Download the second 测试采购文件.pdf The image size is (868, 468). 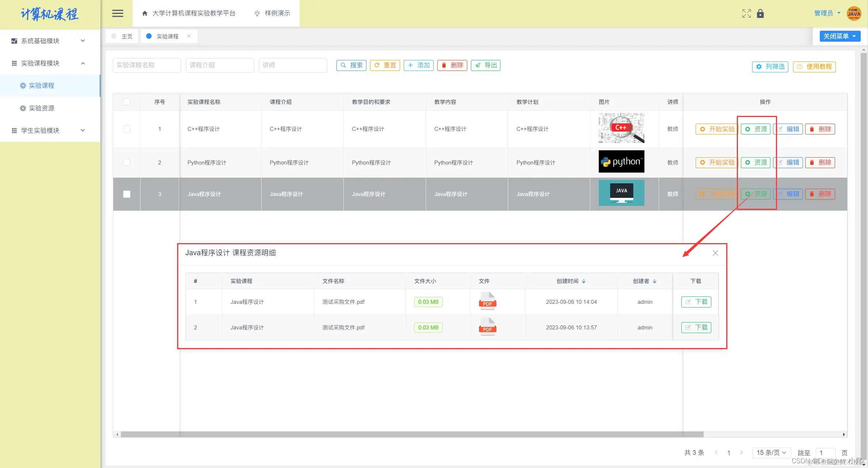[x=696, y=327]
